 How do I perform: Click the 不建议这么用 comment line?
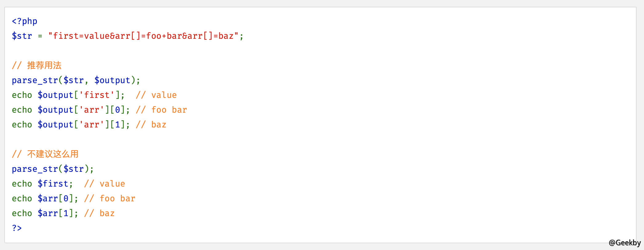[x=45, y=154]
